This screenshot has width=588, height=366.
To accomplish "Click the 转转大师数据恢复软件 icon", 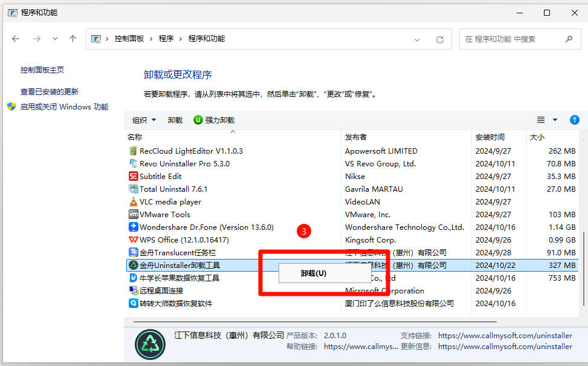I will 133,303.
